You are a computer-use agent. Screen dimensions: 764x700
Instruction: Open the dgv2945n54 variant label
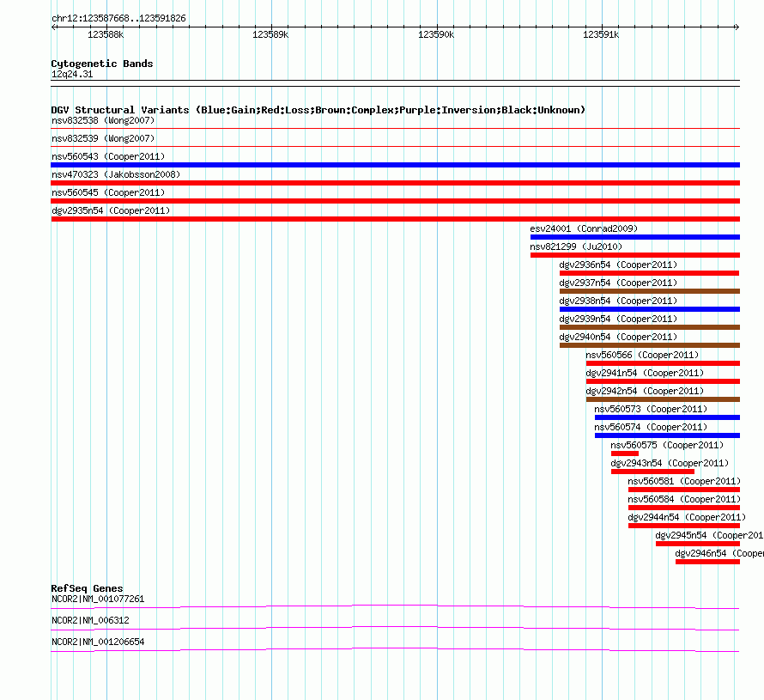click(709, 535)
